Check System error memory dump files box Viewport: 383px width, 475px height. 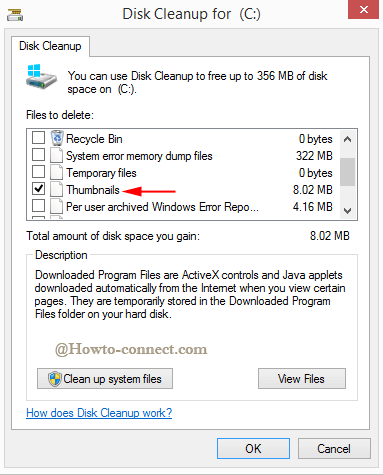point(38,155)
